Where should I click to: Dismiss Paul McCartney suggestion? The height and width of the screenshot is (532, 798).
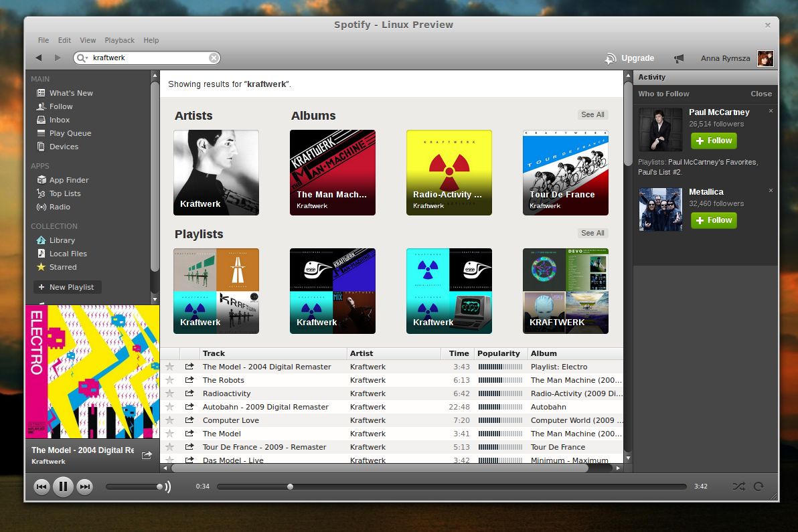[x=771, y=111]
